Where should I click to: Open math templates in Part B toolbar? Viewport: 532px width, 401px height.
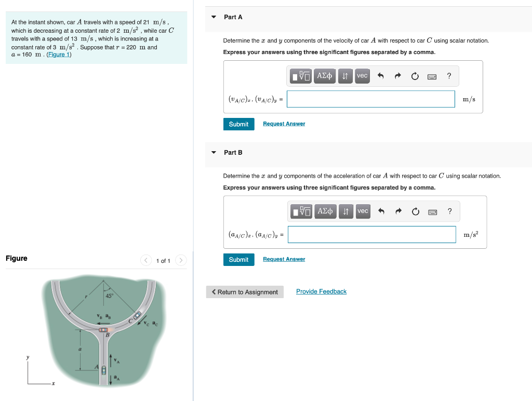coord(302,211)
